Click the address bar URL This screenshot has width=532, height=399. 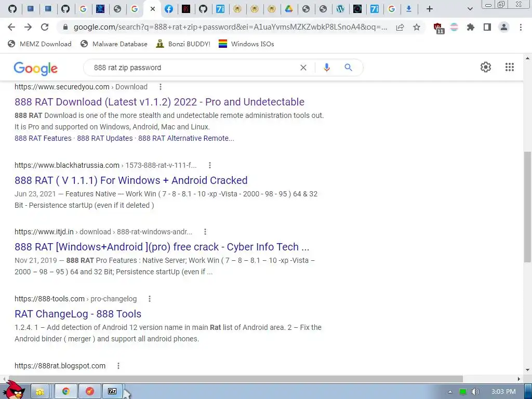(230, 27)
